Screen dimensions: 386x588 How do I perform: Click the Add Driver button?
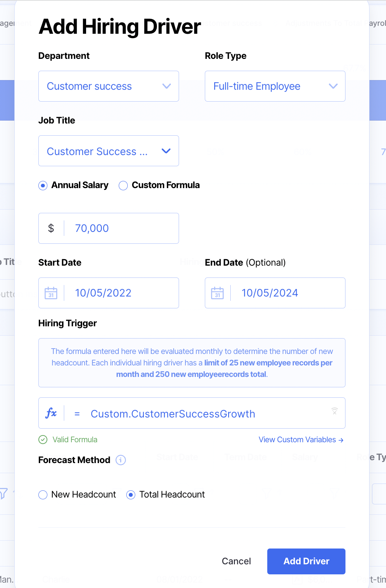click(306, 561)
